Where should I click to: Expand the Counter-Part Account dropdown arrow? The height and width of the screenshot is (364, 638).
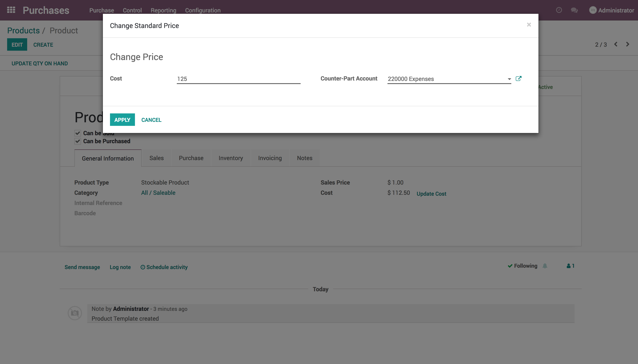pos(509,79)
